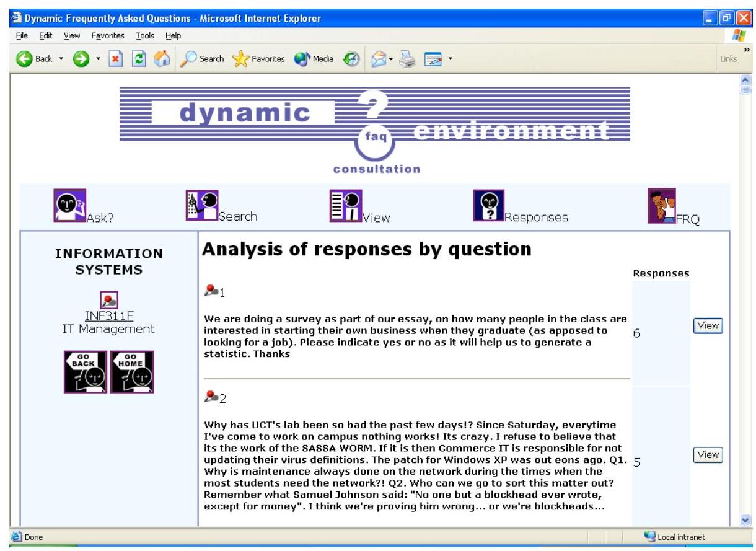
Task: Click the INFORMATION SYSTEMS heading
Action: (109, 262)
